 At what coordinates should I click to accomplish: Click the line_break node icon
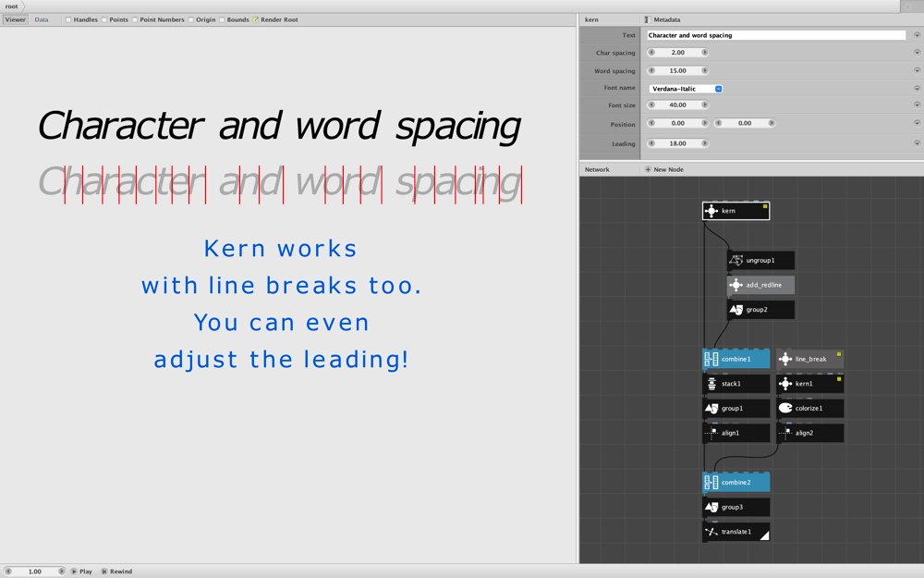pos(784,359)
